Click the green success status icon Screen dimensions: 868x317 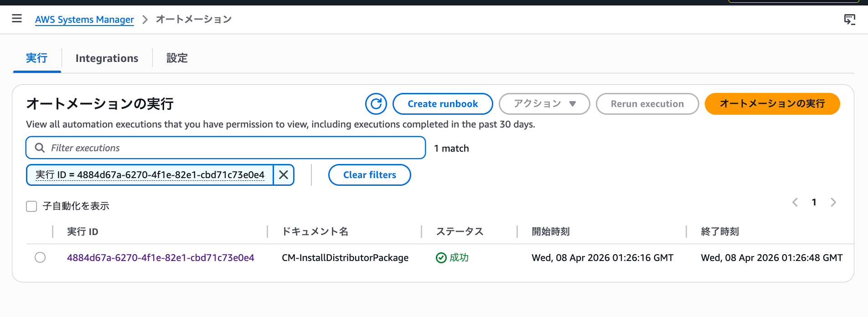[441, 258]
